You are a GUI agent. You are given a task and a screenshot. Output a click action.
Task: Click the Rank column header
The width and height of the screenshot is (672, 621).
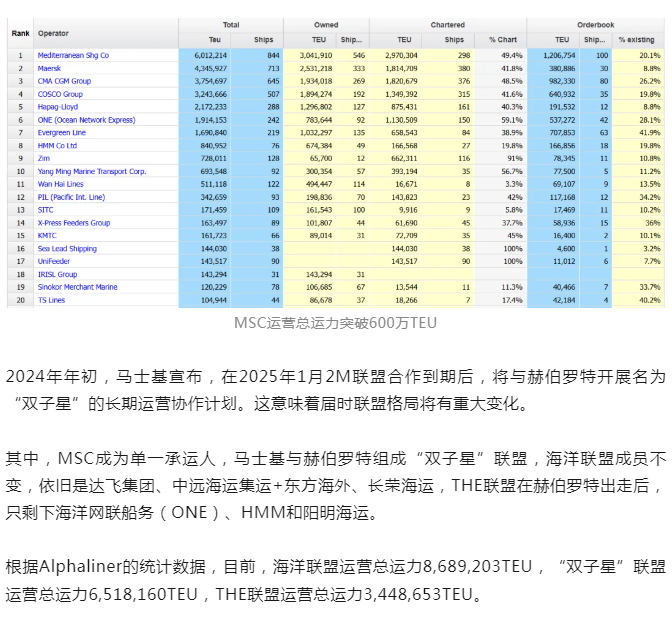click(x=21, y=33)
